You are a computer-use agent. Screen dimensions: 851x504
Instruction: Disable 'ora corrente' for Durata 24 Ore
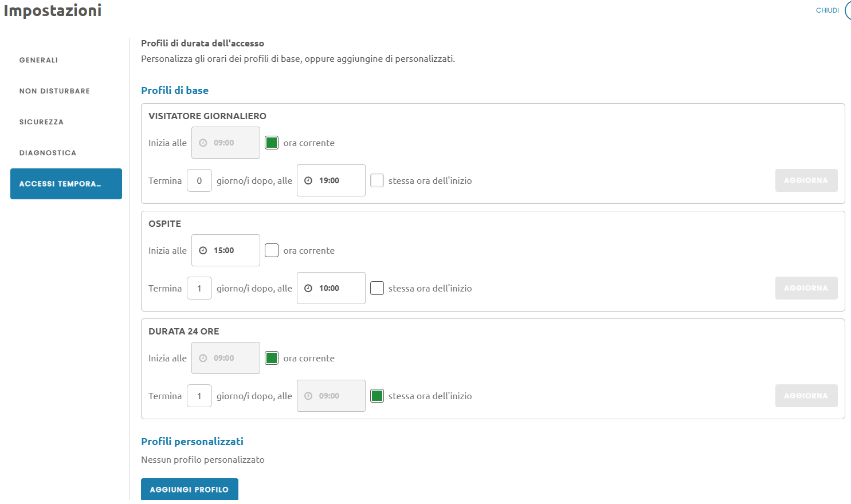point(272,358)
